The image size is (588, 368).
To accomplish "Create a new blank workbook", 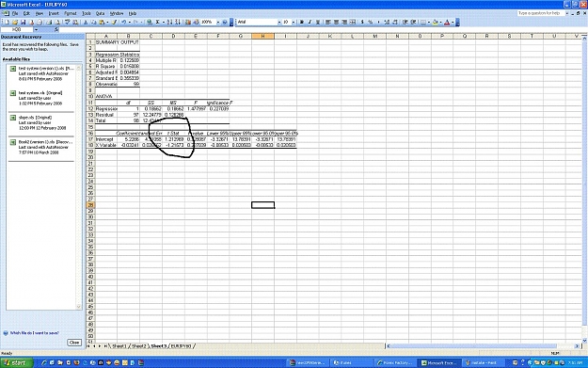I will coord(7,23).
